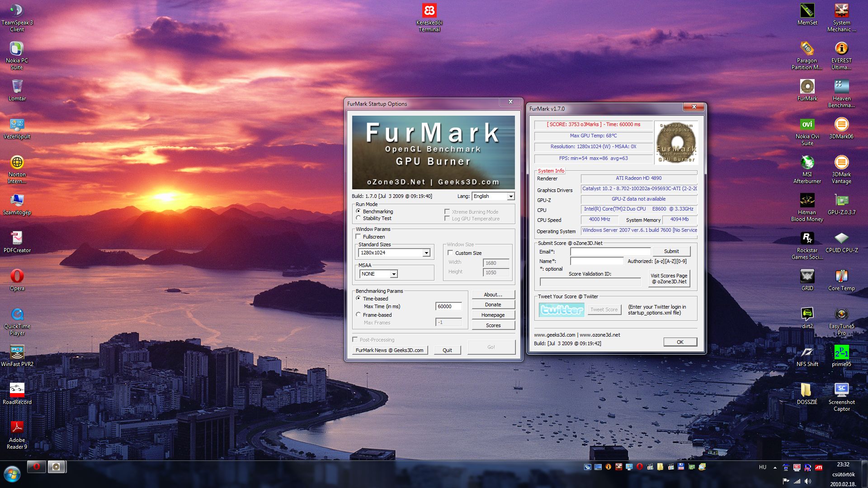868x488 pixels.
Task: Open Nokia PC Suite desktop icon
Action: click(x=17, y=56)
